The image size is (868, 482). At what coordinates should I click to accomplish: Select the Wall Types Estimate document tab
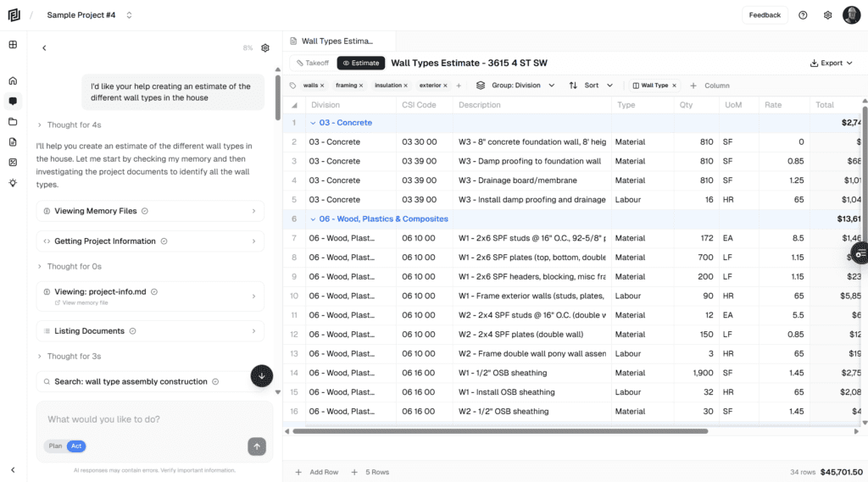coord(337,41)
